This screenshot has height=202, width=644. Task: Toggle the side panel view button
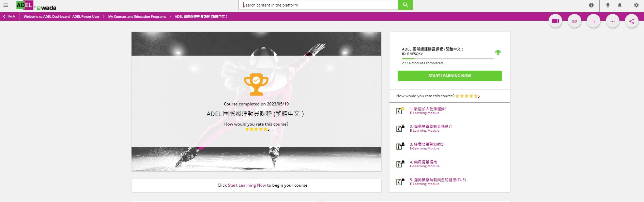[x=555, y=21]
